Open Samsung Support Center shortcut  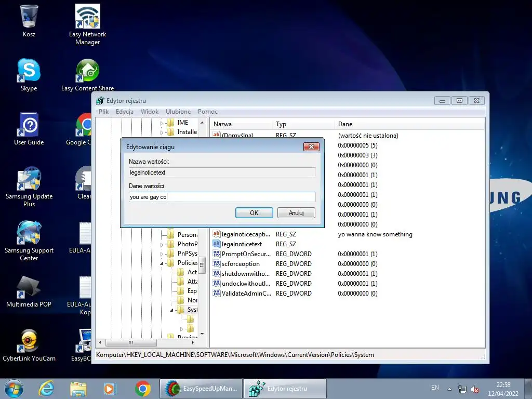coord(29,241)
